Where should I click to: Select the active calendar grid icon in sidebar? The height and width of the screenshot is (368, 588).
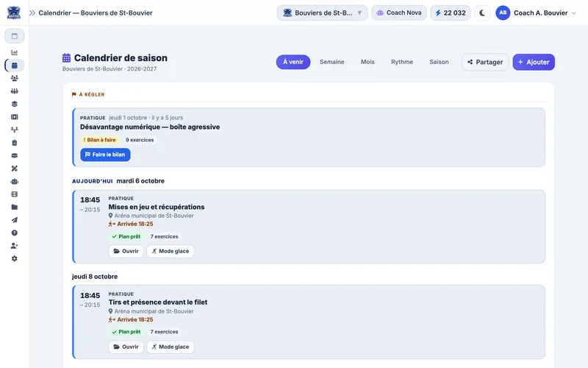coord(14,66)
